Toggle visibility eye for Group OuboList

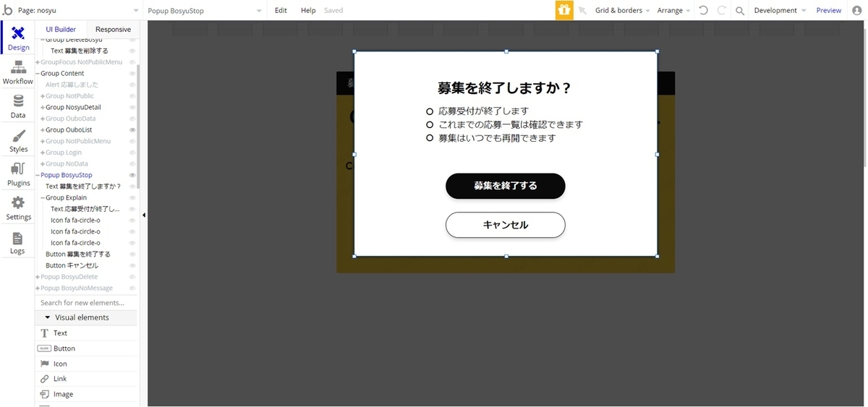tap(132, 130)
